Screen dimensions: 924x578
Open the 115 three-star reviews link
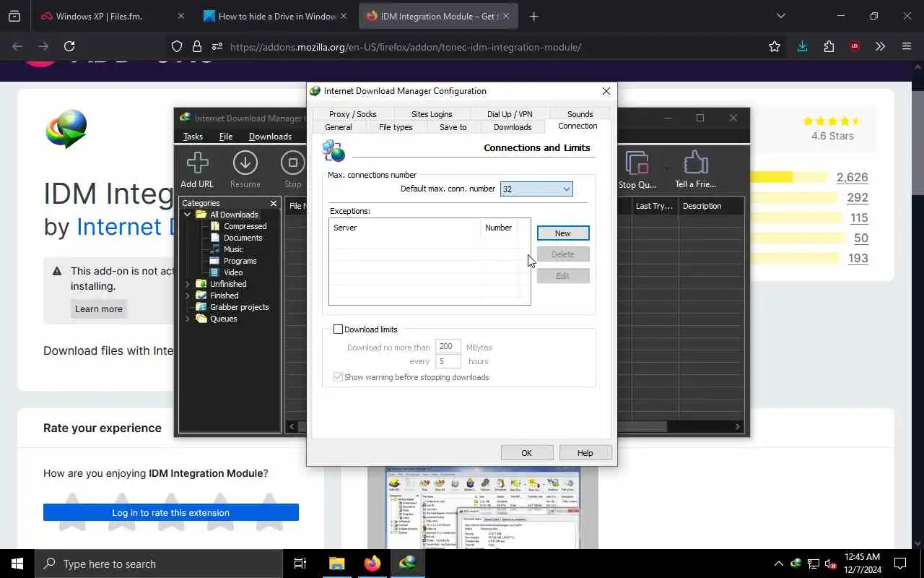tap(859, 218)
